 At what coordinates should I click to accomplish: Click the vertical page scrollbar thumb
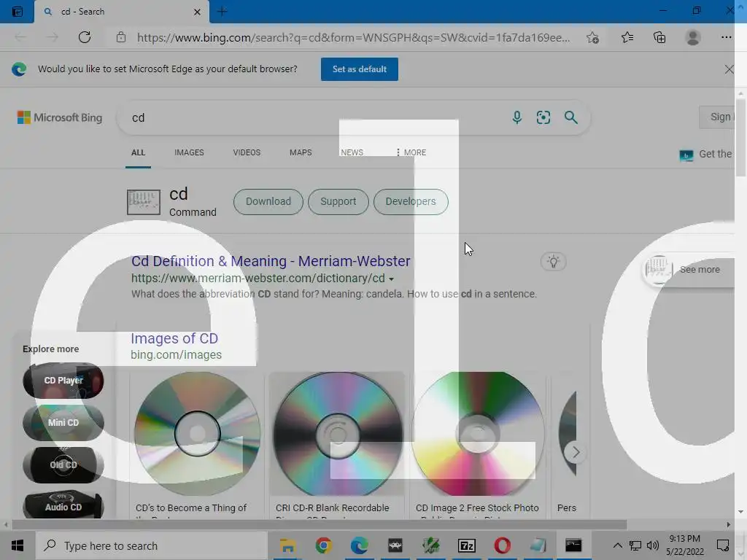(740, 138)
